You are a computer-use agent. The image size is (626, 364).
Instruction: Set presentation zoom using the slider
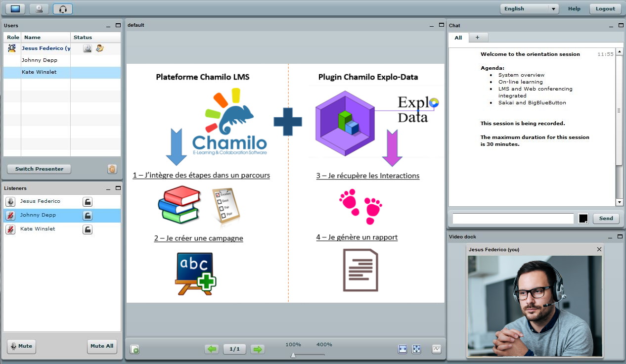pos(293,354)
